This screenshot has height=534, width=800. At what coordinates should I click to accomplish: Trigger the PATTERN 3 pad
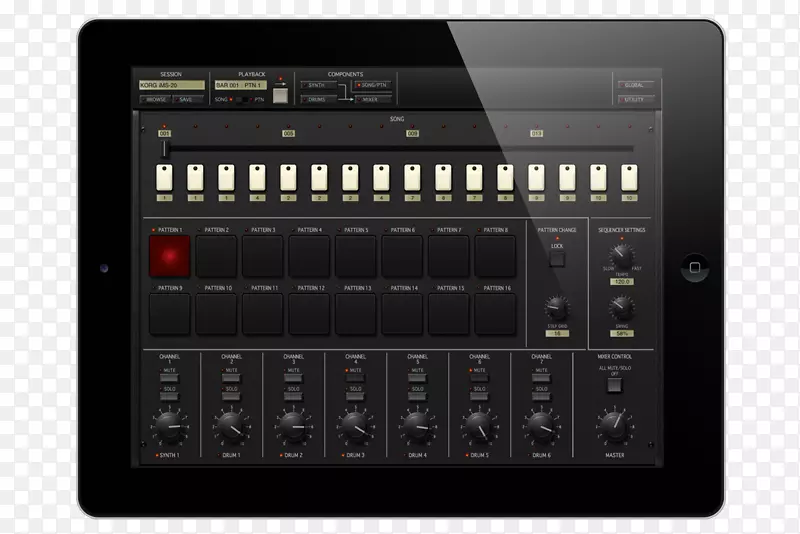pyautogui.click(x=263, y=256)
